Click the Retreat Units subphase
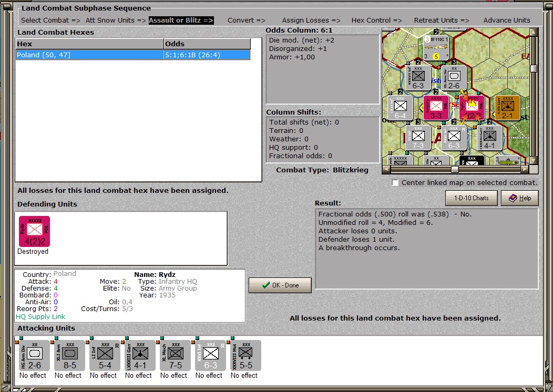Viewport: 553px width, 392px height. click(441, 20)
